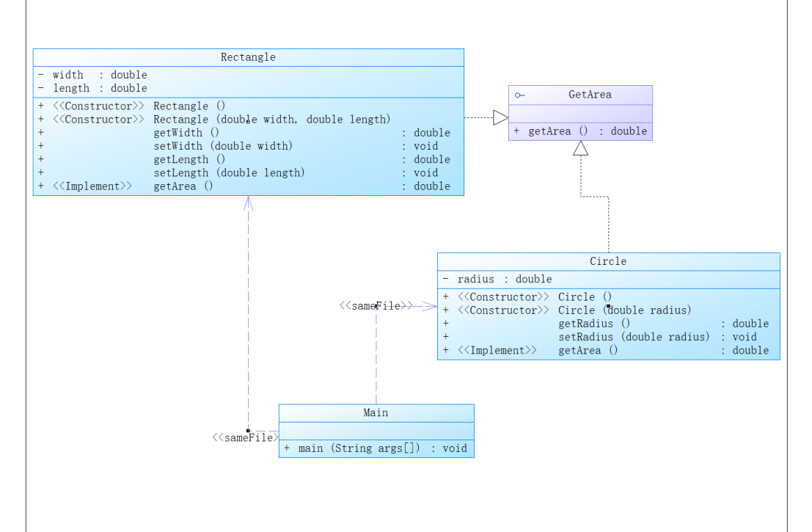
Task: Click the sameFile label near Circle
Action: (376, 306)
